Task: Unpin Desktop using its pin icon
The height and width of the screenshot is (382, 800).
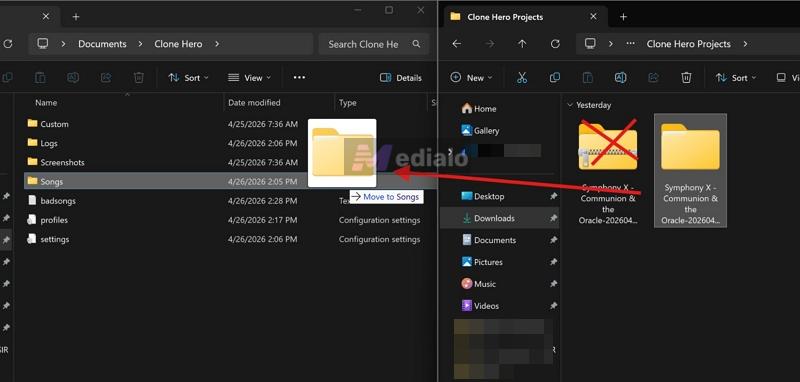Action: click(554, 196)
